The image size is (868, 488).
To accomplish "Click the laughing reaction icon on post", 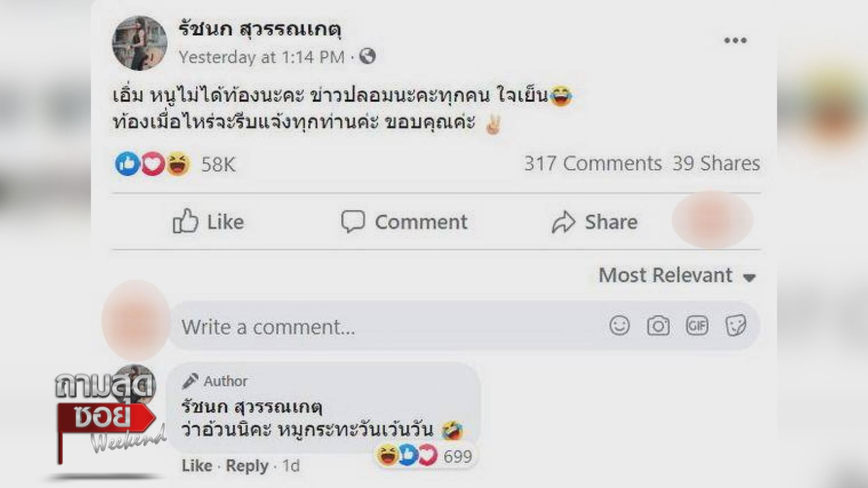I will (178, 164).
